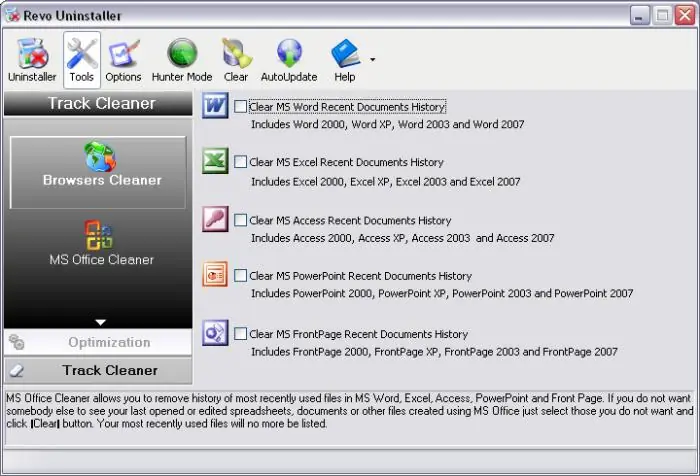Switch to the Optimization panel tab
Viewport: 700px width, 476px height.
98,342
